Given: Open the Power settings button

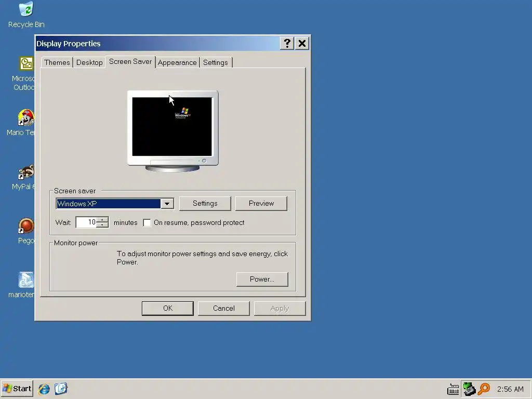Looking at the screenshot, I should coord(262,279).
